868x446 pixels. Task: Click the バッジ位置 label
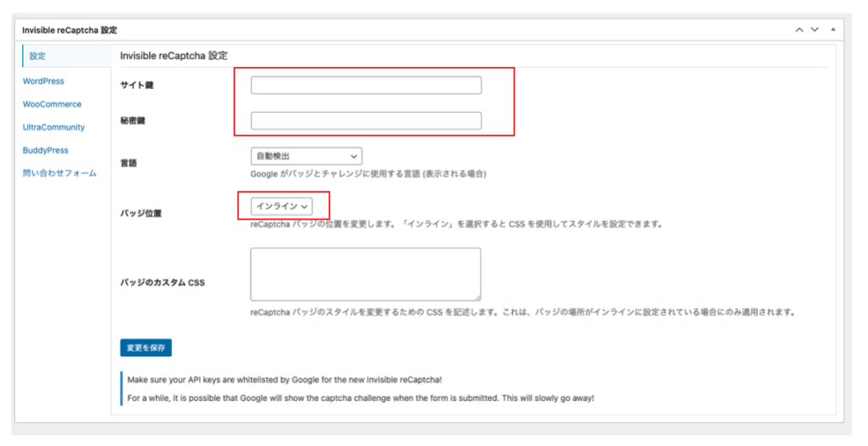click(x=141, y=214)
